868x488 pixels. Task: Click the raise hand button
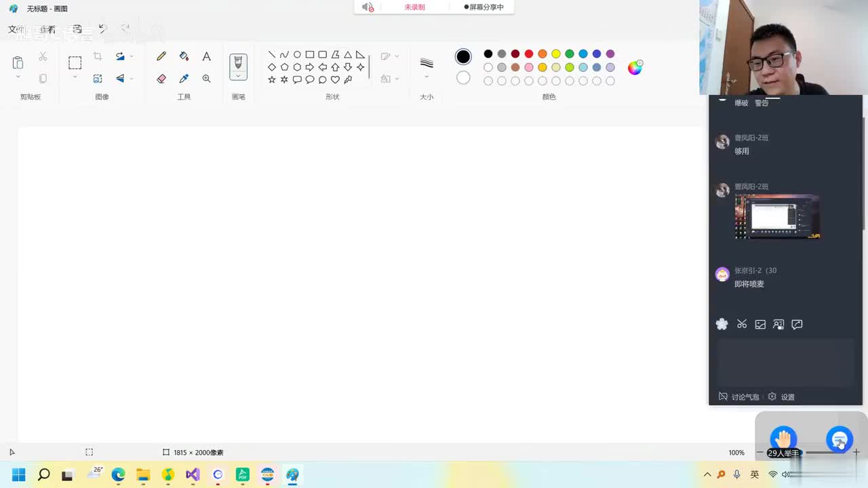click(783, 439)
